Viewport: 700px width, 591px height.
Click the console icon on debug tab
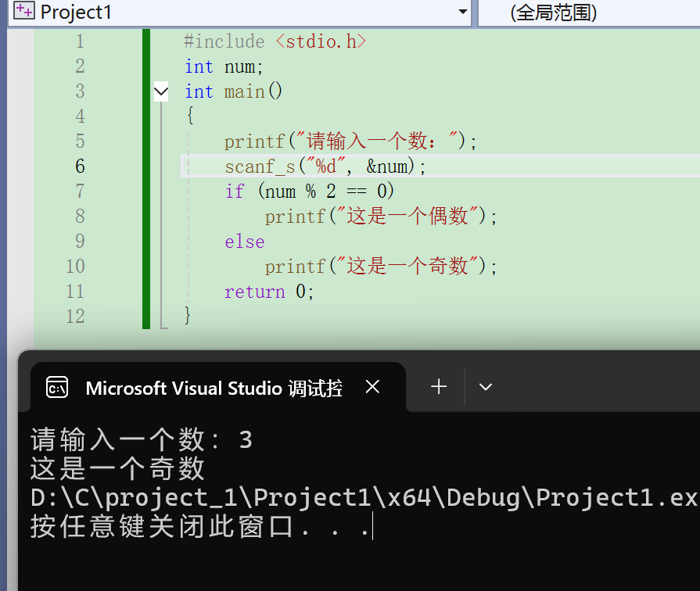pos(57,387)
